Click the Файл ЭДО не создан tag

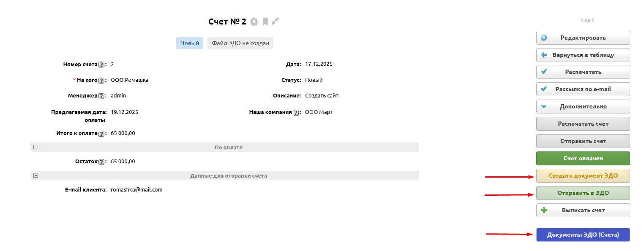point(240,43)
